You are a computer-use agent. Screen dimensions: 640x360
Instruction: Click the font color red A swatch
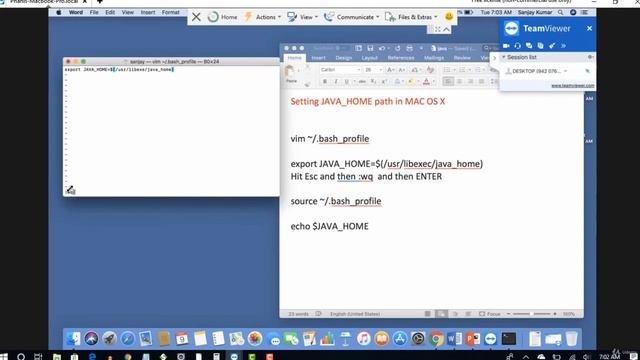click(x=426, y=82)
